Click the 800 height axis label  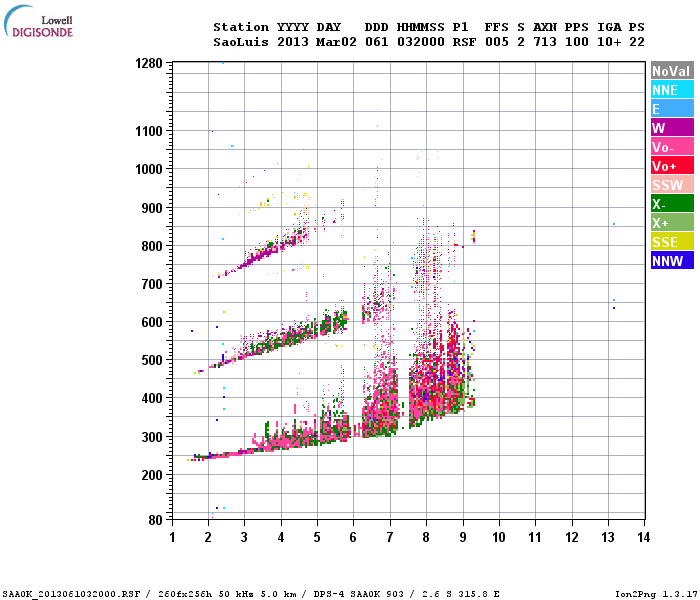click(x=152, y=246)
